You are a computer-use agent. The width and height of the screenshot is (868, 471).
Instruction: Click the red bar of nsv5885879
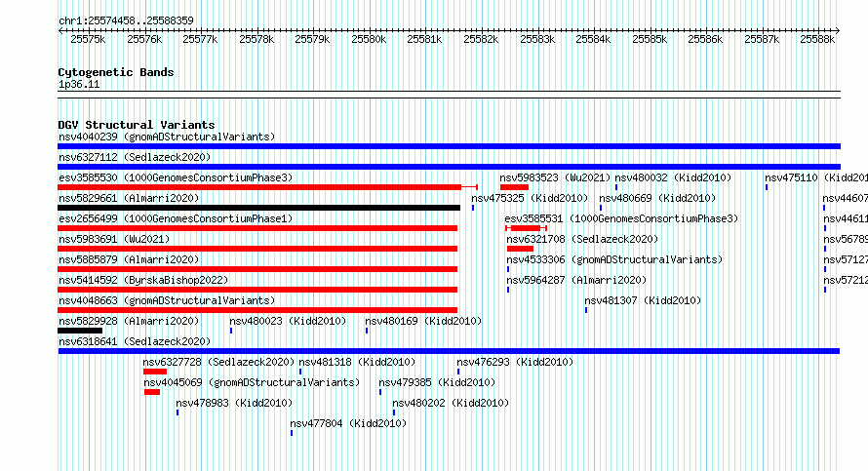tap(257, 269)
